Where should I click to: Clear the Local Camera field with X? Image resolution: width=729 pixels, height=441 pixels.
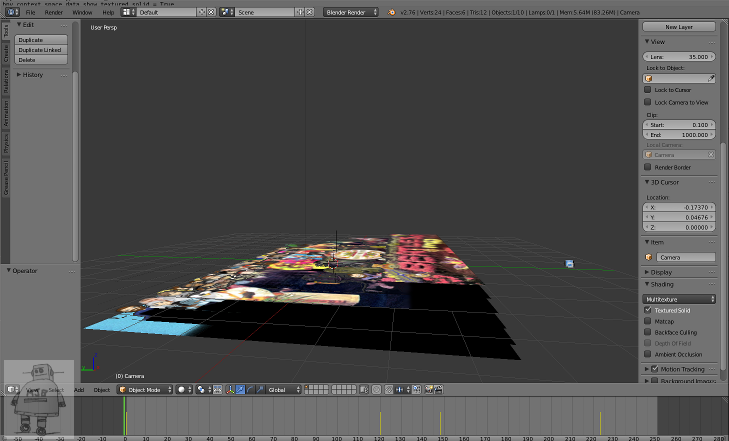711,155
